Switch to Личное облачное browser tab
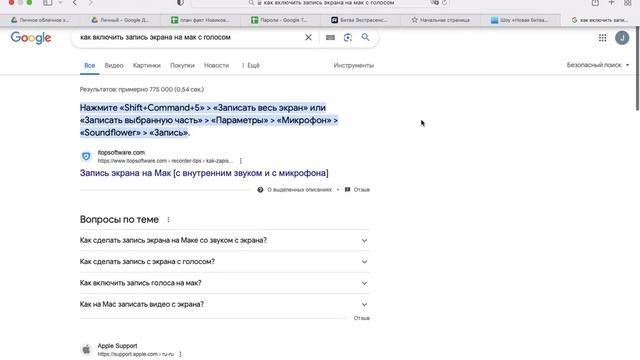The width and height of the screenshot is (640, 360). click(x=40, y=20)
